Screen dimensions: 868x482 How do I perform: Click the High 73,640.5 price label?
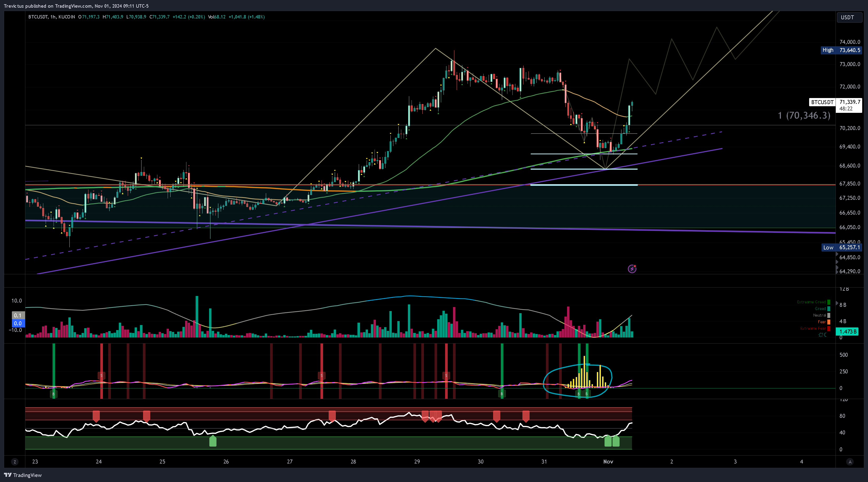[x=841, y=50]
